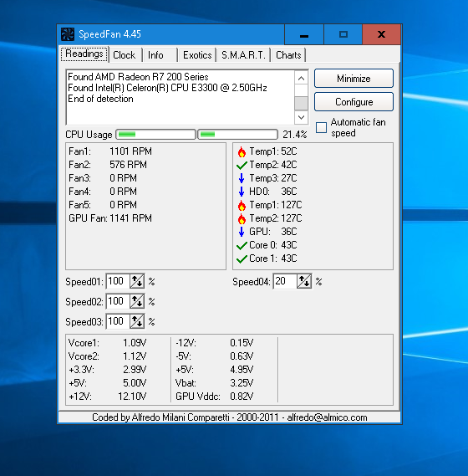The image size is (468, 476).
Task: Click the flame icon beside Temp2: 127C
Action: (242, 218)
